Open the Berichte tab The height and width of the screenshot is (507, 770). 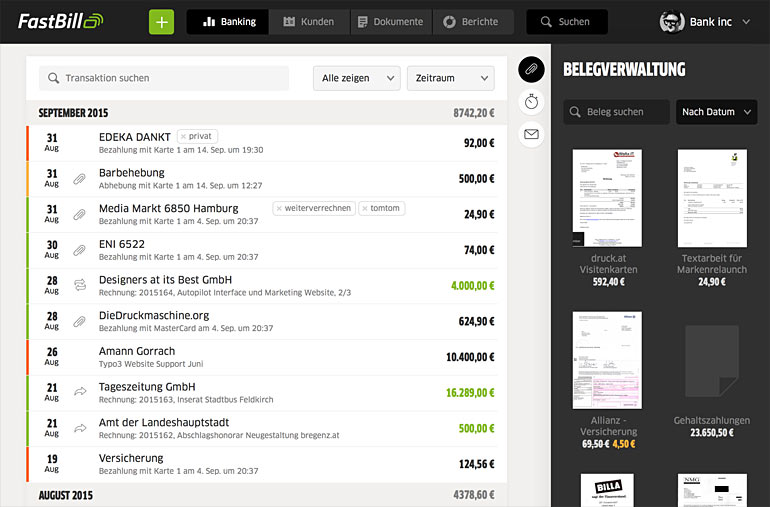(x=473, y=22)
